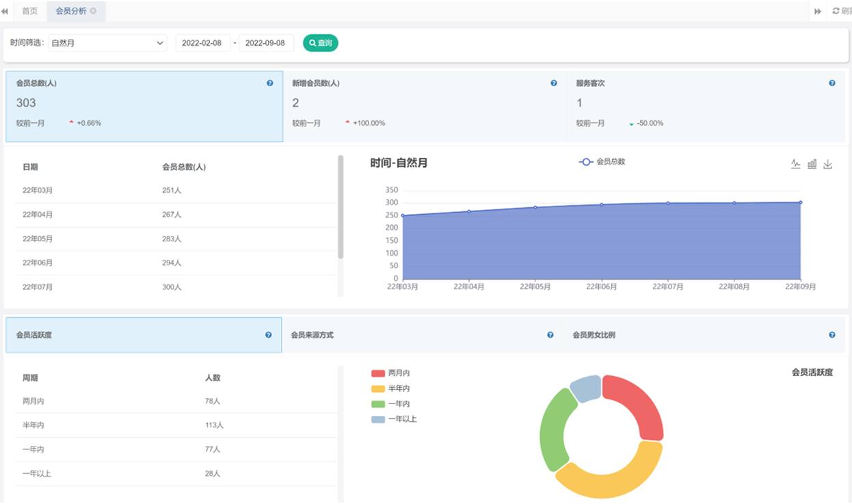Click the -50.00% change indicator
This screenshot has width=852, height=504.
pyautogui.click(x=646, y=123)
